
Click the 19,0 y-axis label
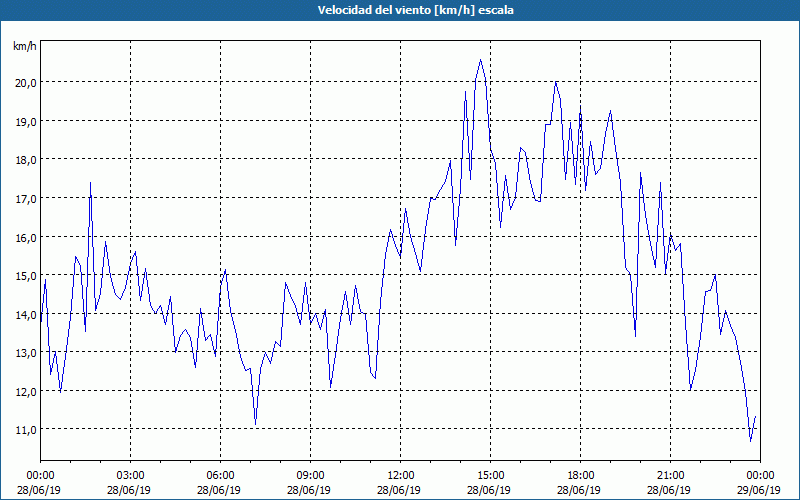coord(25,121)
